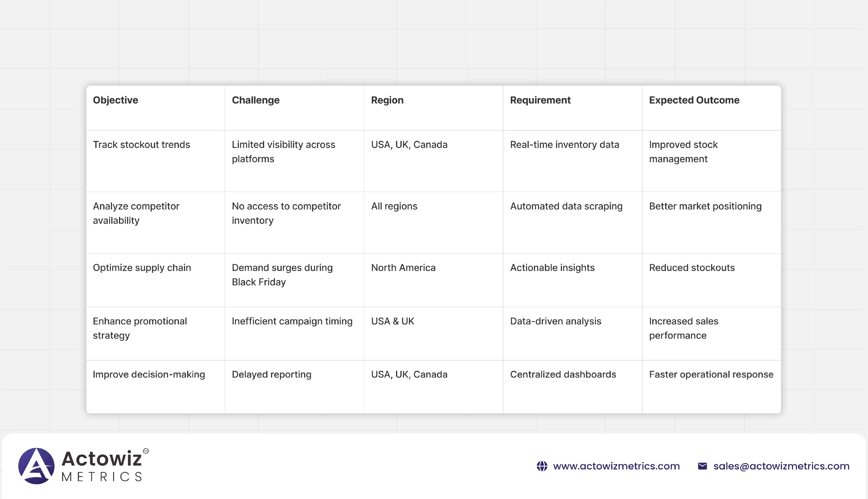868x499 pixels.
Task: Click the envelope mail icon
Action: point(702,466)
